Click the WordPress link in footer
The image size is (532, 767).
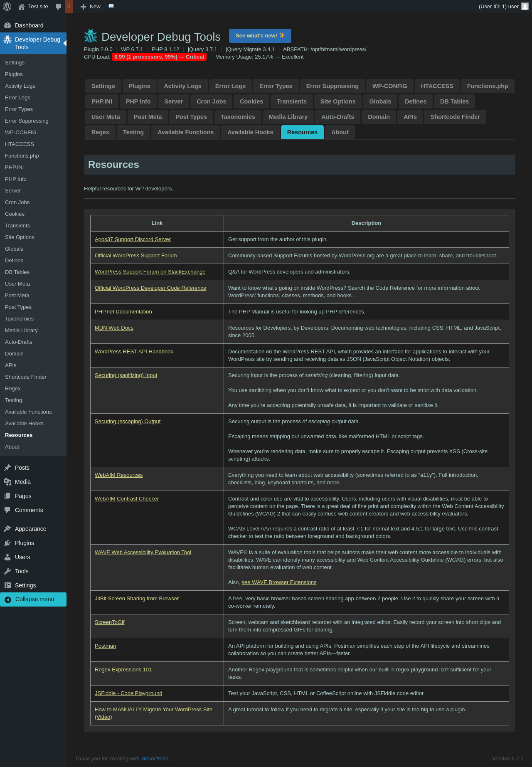coord(155,759)
